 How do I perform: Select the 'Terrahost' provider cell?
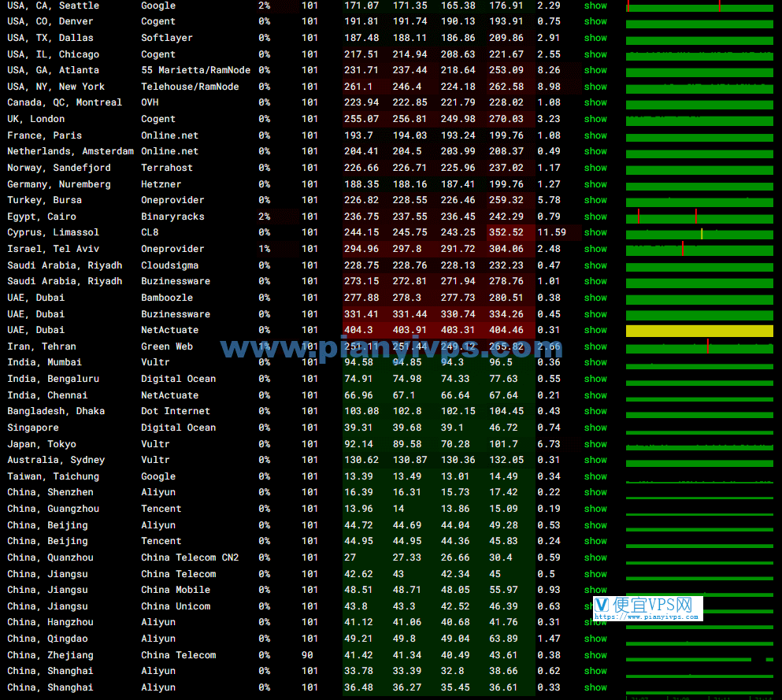click(x=167, y=168)
